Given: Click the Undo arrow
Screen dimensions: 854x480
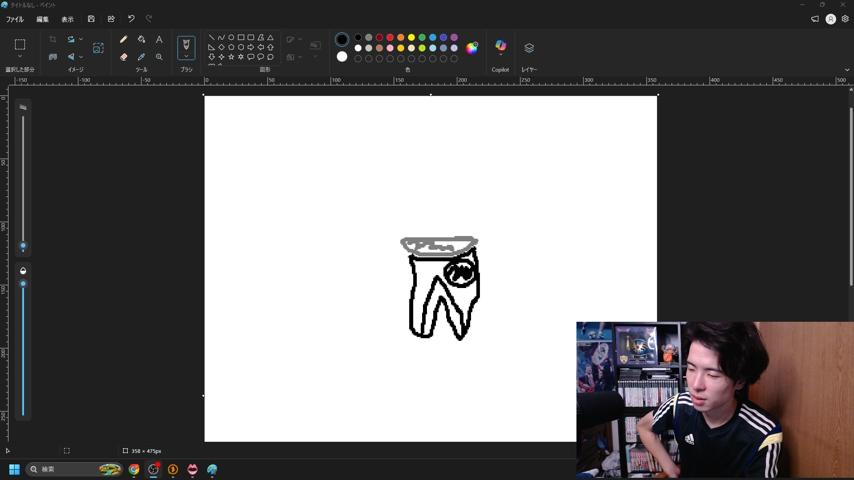Looking at the screenshot, I should click(131, 19).
